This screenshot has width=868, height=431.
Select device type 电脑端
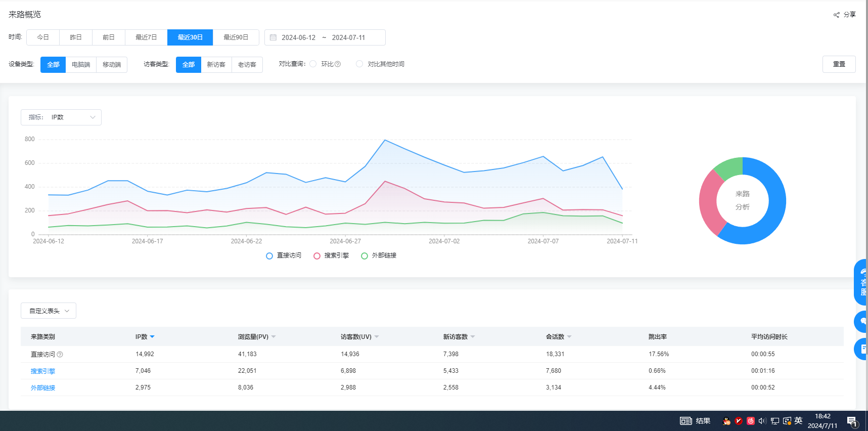[81, 65]
